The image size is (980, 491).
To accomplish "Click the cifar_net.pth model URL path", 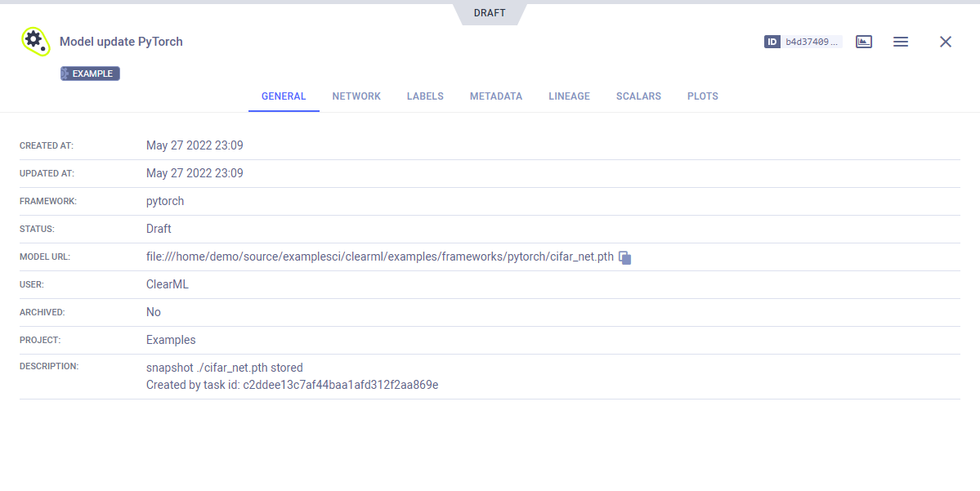I will coord(379,257).
